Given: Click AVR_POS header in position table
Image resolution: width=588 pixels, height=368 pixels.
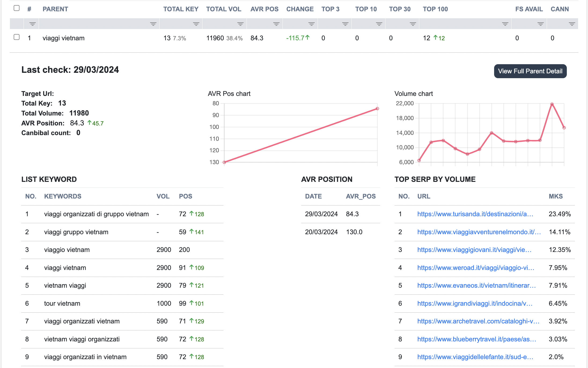Looking at the screenshot, I should 361,196.
